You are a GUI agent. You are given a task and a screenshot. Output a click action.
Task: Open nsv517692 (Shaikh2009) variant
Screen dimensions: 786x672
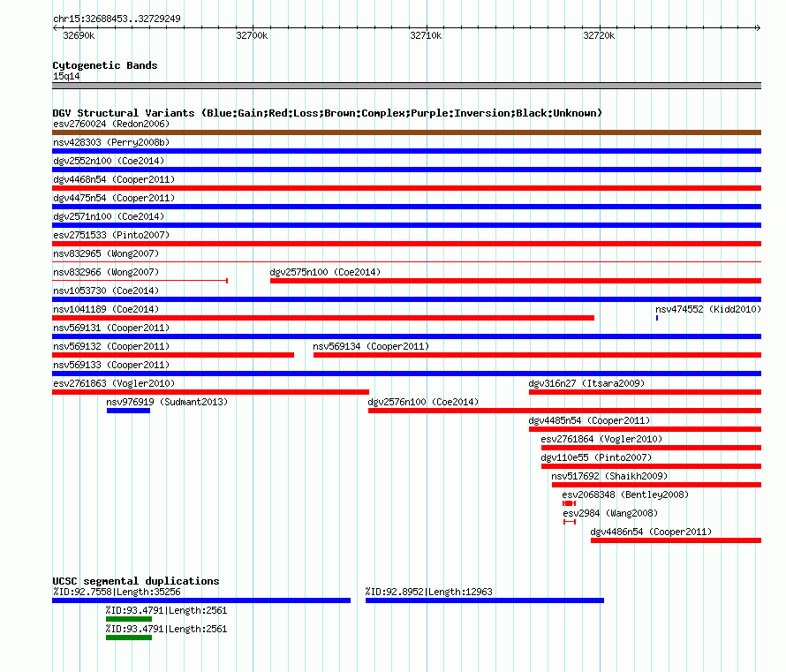(609, 476)
